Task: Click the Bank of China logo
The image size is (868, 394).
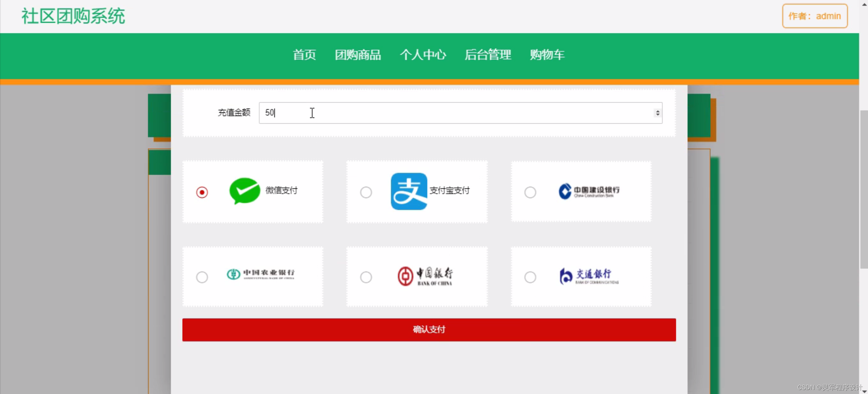Action: pyautogui.click(x=425, y=276)
